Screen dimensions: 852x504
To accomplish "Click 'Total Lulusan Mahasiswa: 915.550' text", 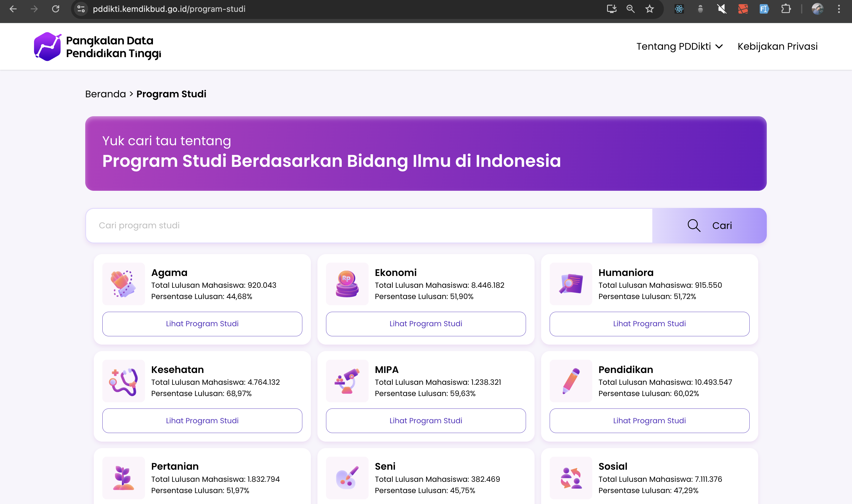I will (x=660, y=285).
